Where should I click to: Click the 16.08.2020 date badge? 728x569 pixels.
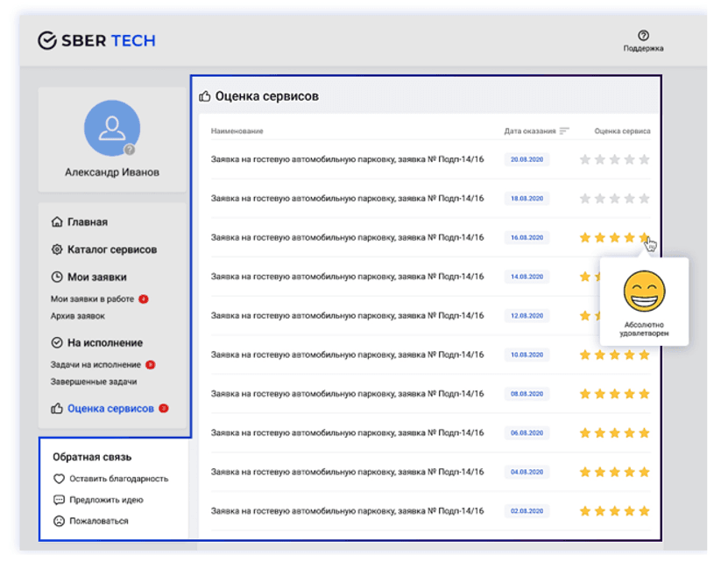point(527,237)
